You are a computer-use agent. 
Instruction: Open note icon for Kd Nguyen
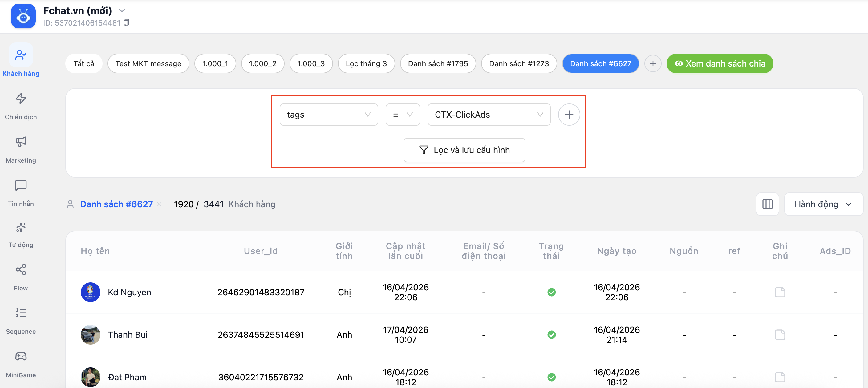point(780,292)
